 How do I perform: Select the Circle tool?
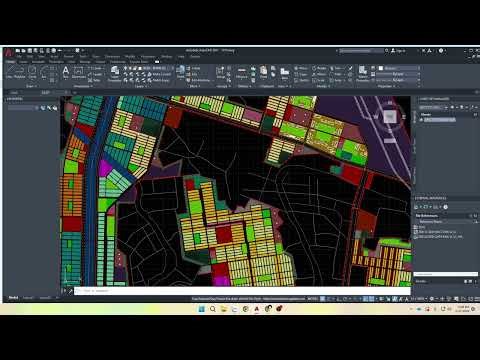[32, 72]
